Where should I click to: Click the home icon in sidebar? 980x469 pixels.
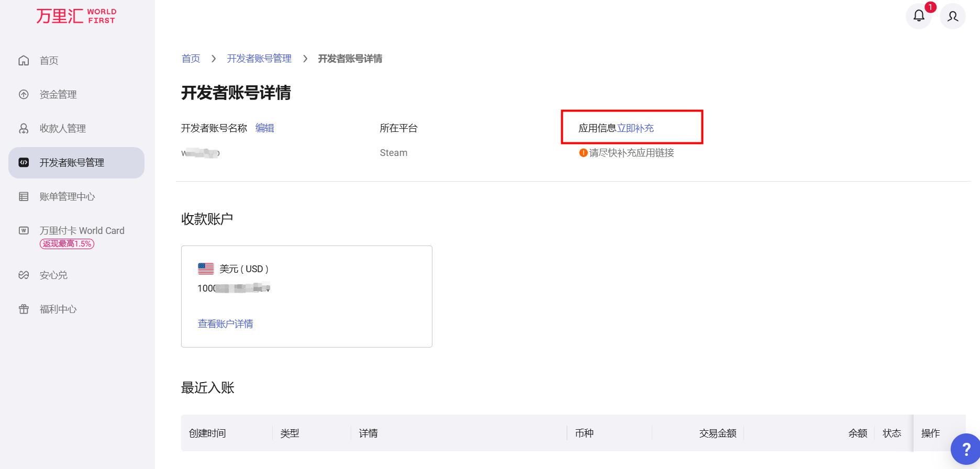24,61
